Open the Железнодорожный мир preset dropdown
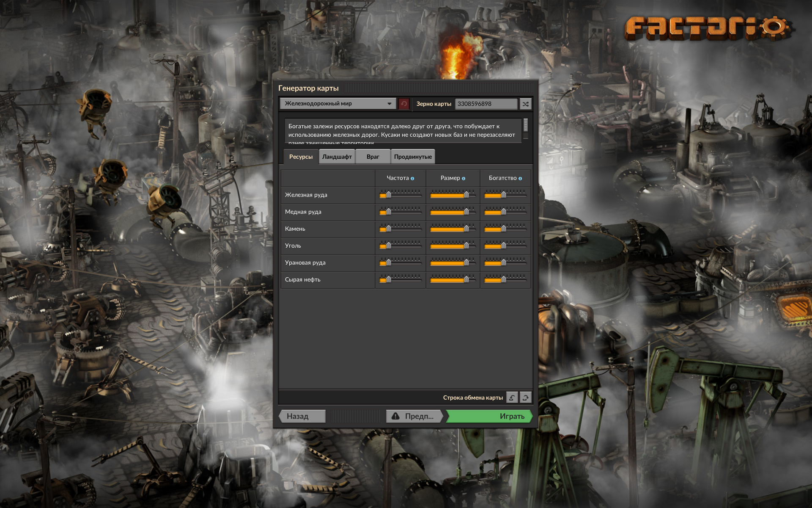The image size is (812, 508). (338, 104)
